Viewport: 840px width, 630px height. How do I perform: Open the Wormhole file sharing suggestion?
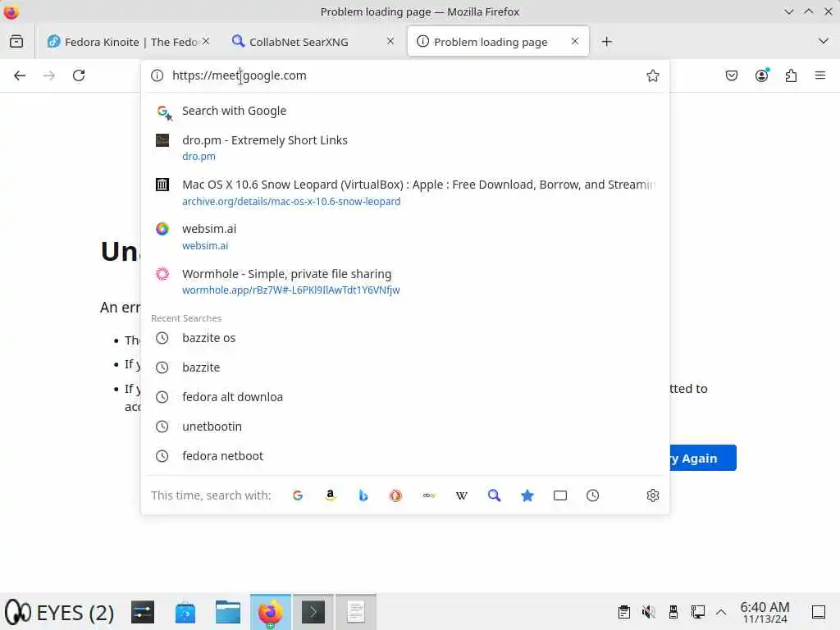(405, 281)
